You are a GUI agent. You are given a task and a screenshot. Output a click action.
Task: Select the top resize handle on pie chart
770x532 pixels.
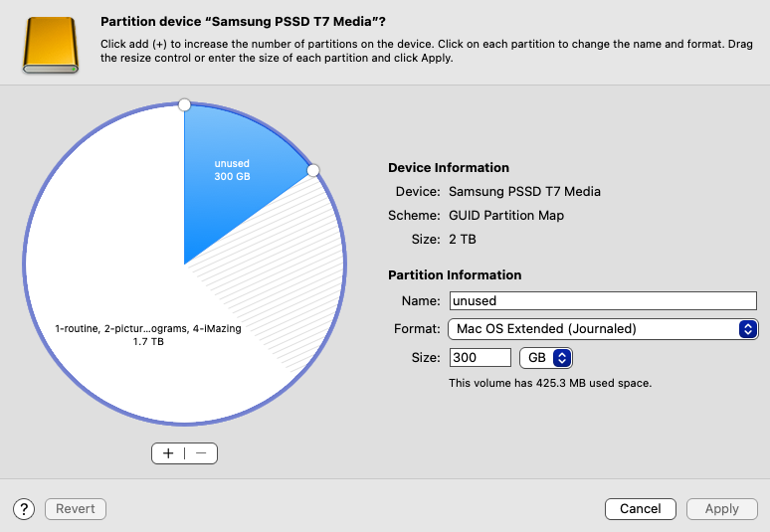point(184,104)
